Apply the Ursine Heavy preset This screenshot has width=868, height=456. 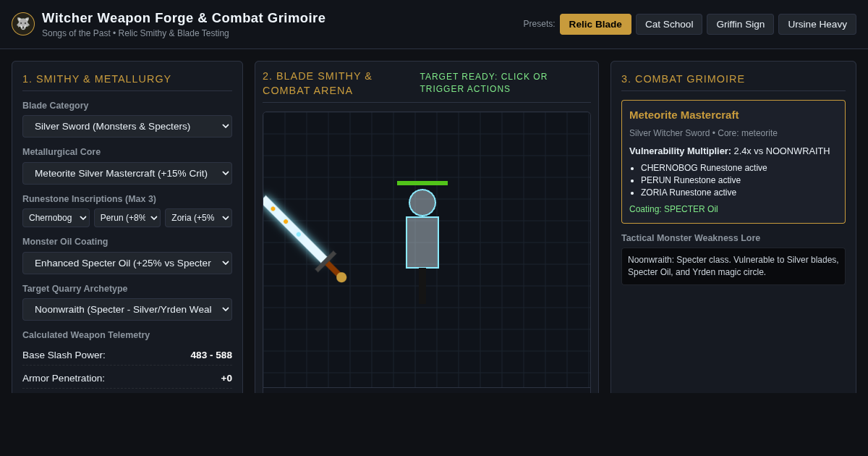[x=817, y=24]
